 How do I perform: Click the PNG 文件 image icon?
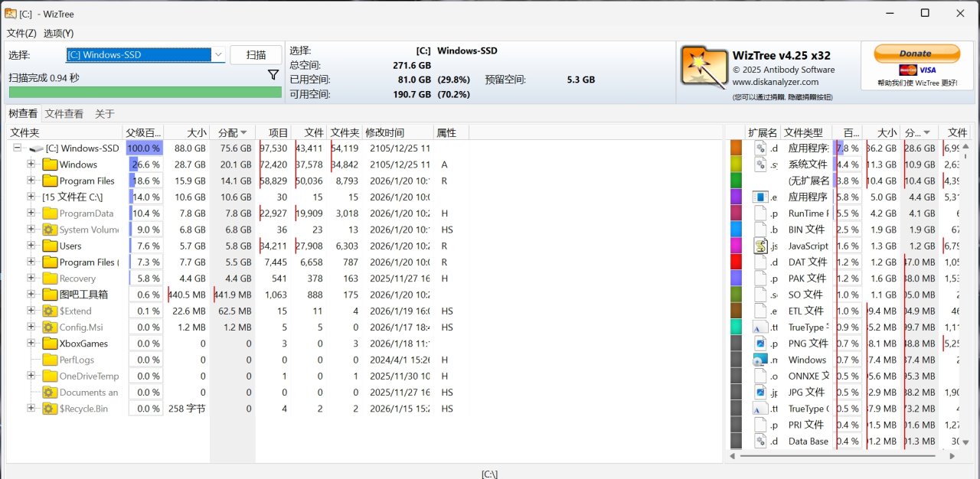760,344
